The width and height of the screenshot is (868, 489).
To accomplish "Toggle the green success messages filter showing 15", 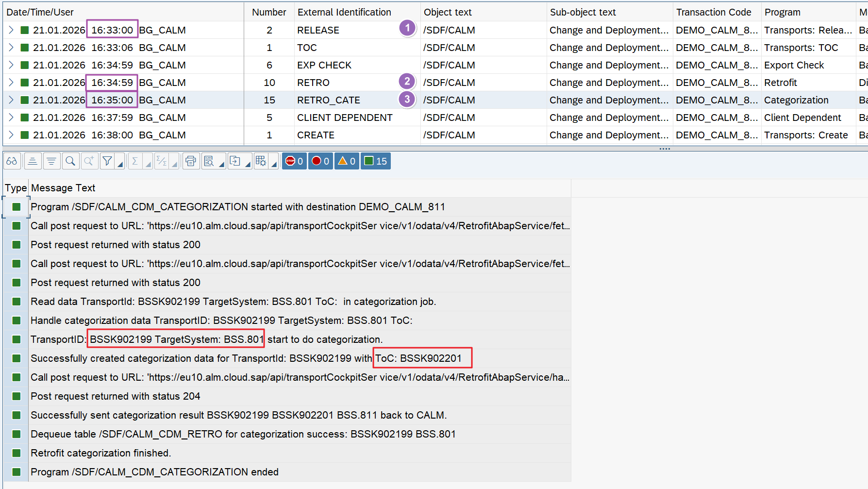I will [375, 161].
